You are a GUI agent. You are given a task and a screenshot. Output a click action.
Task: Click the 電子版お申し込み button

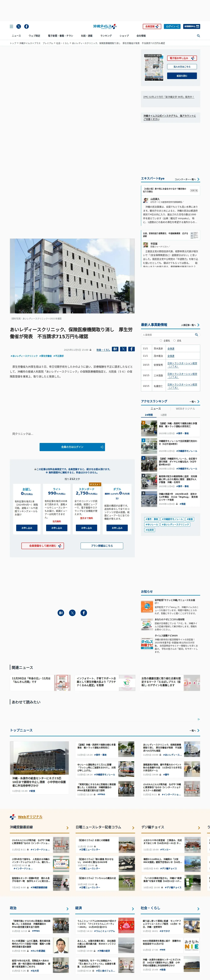coord(182,58)
